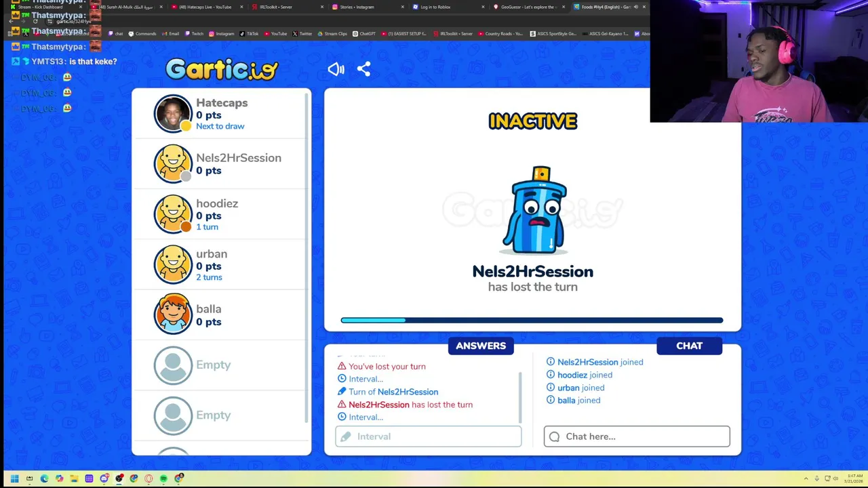Image resolution: width=868 pixels, height=488 pixels.
Task: Click in the Interval answer input field
Action: (x=429, y=436)
